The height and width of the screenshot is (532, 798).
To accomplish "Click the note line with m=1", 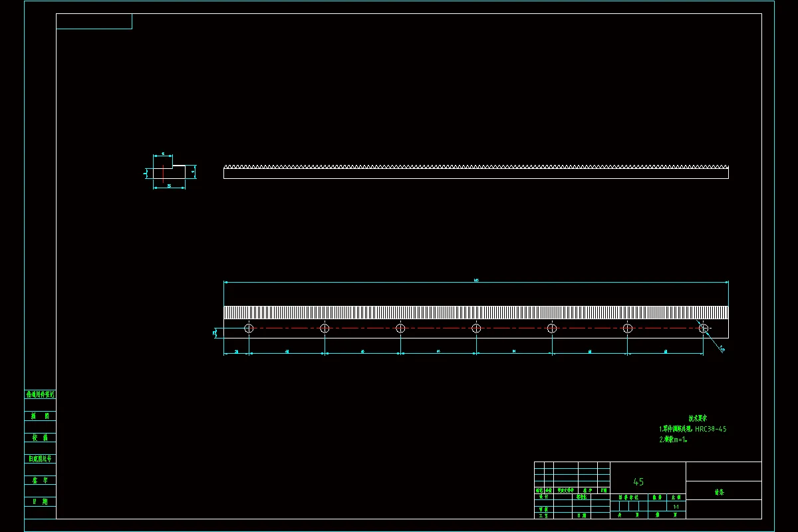I will point(673,440).
